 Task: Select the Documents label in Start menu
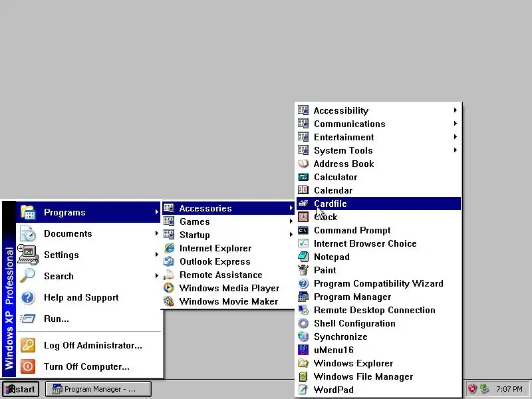[x=68, y=233]
